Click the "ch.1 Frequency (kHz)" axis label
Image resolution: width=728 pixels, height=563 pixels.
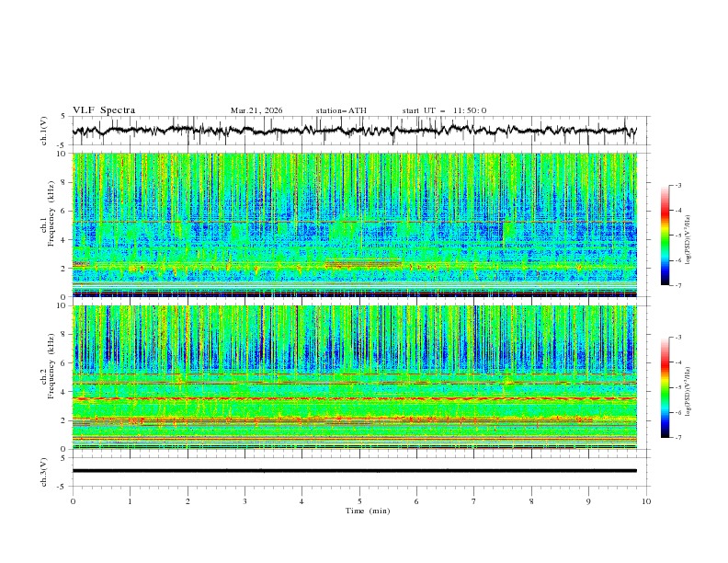pos(47,213)
